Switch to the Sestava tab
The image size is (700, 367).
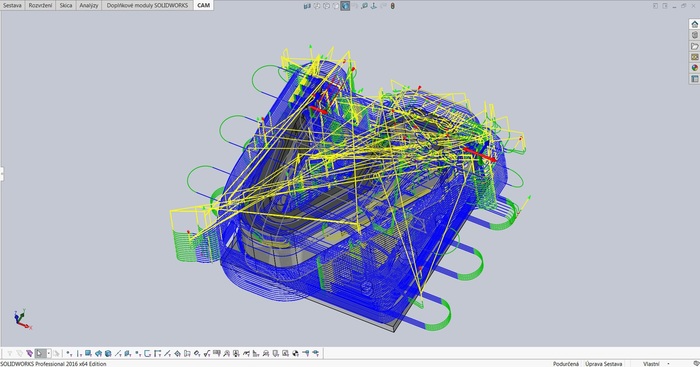(12, 5)
